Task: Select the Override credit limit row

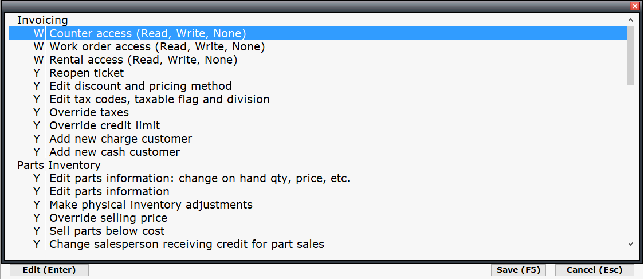Action: pyautogui.click(x=104, y=126)
